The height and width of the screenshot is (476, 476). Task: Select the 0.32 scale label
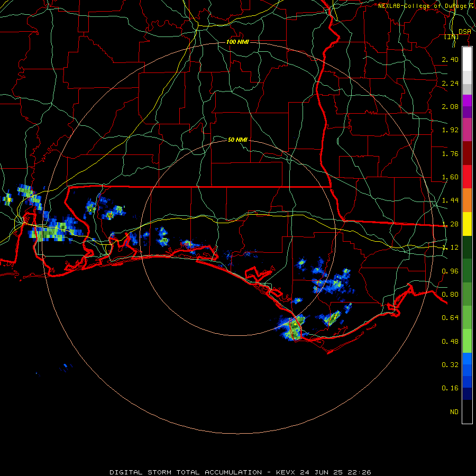(450, 365)
